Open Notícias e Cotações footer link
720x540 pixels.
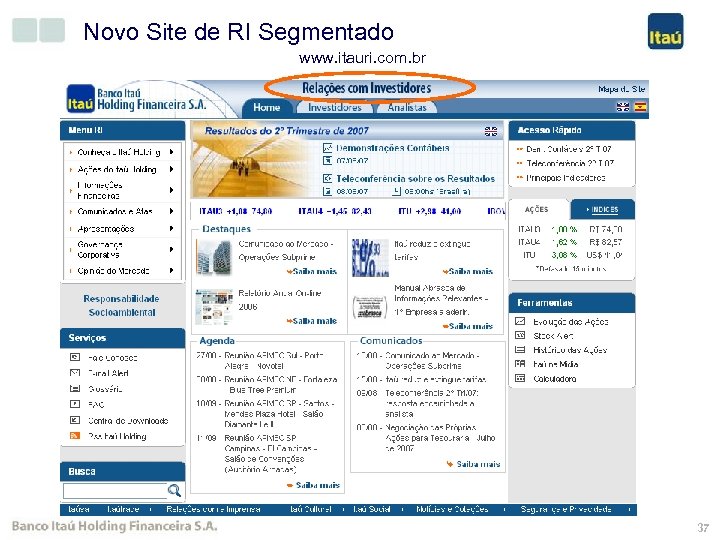pyautogui.click(x=452, y=509)
